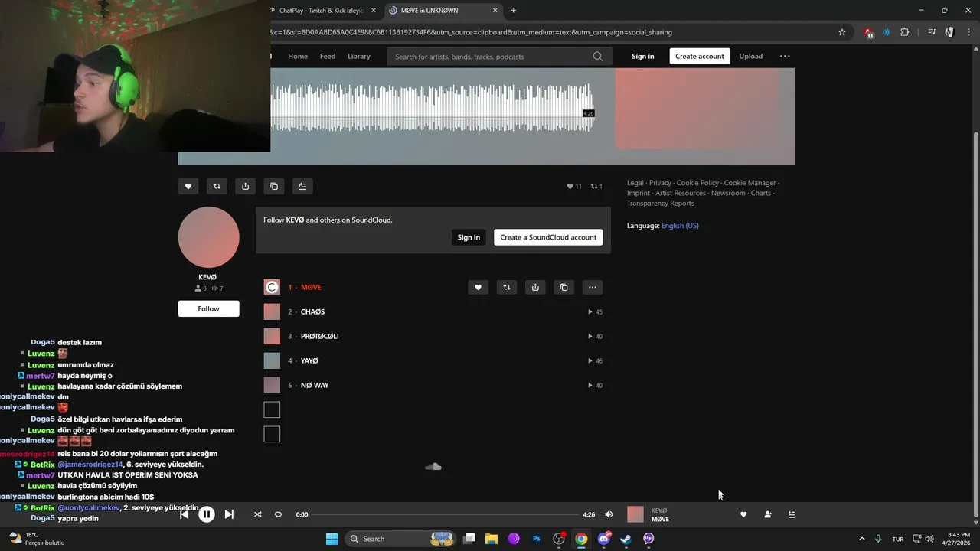Copy the playlist link below the waveform
The image size is (980, 551).
[x=274, y=186]
